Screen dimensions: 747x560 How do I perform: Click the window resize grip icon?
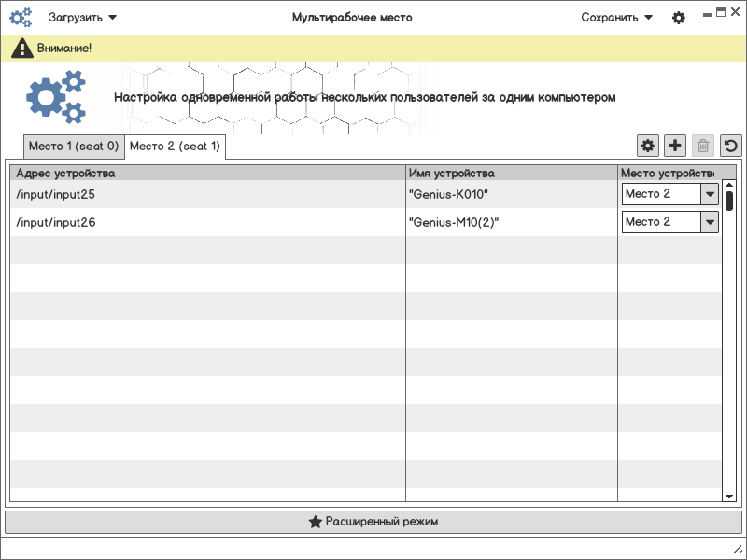[737, 549]
